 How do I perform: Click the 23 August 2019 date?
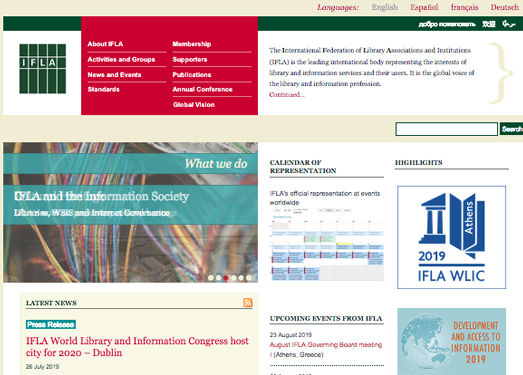click(291, 335)
